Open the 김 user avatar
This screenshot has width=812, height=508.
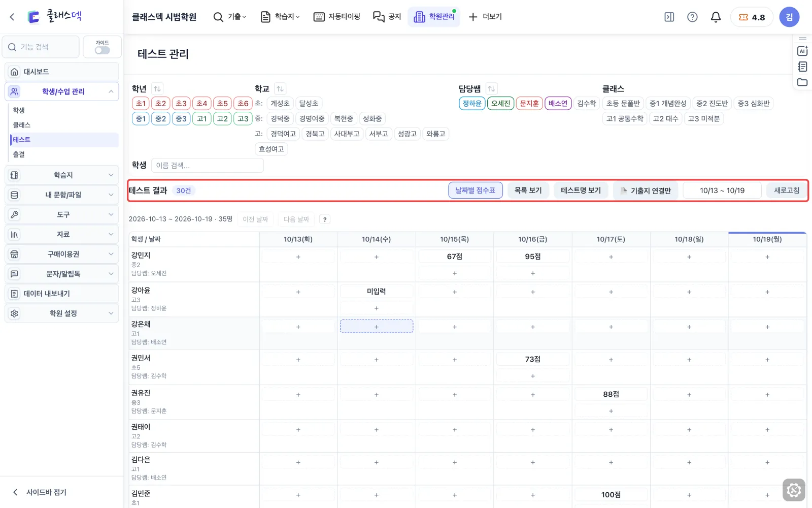pyautogui.click(x=789, y=17)
